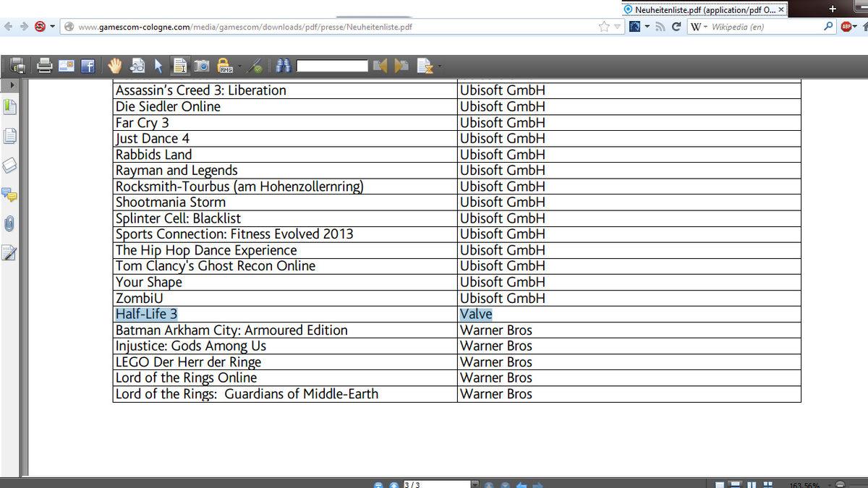
Task: Share PDF via the Facebook icon
Action: click(x=88, y=66)
